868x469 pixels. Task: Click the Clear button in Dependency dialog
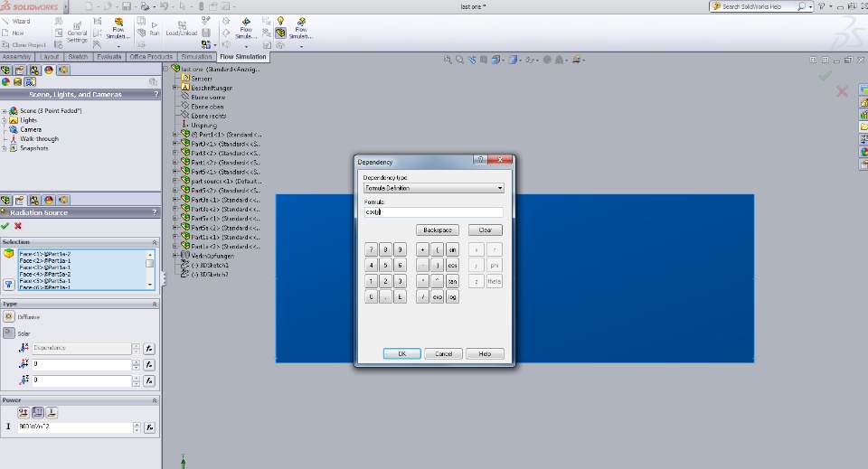pos(486,230)
